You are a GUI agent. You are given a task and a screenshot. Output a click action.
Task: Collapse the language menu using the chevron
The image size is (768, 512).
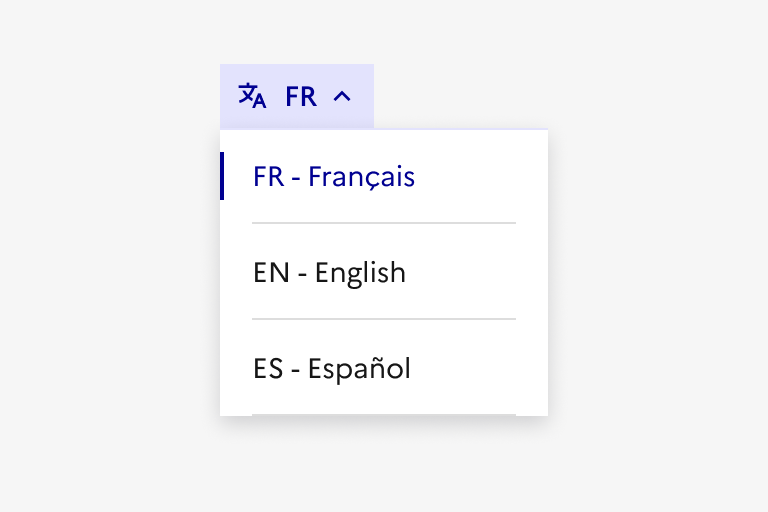pyautogui.click(x=342, y=97)
